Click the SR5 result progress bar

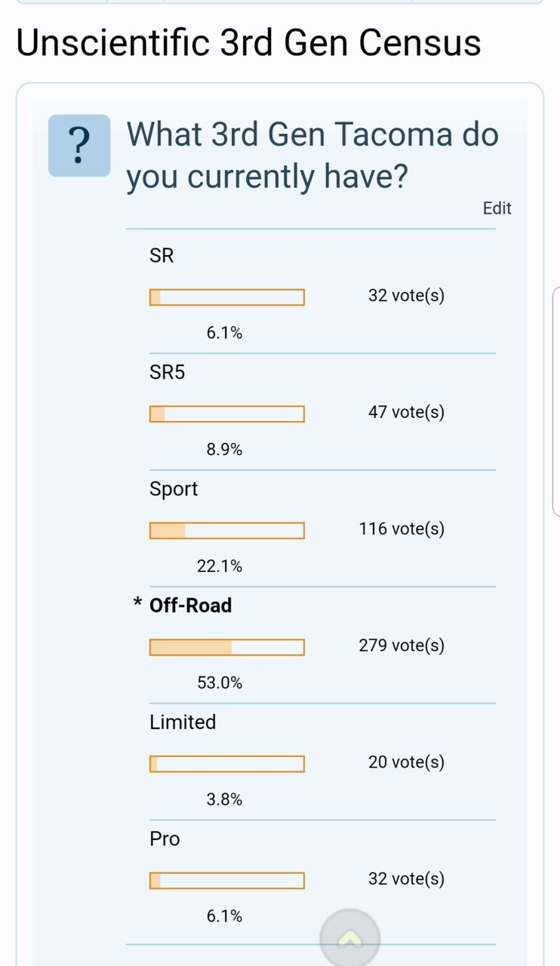(x=227, y=414)
